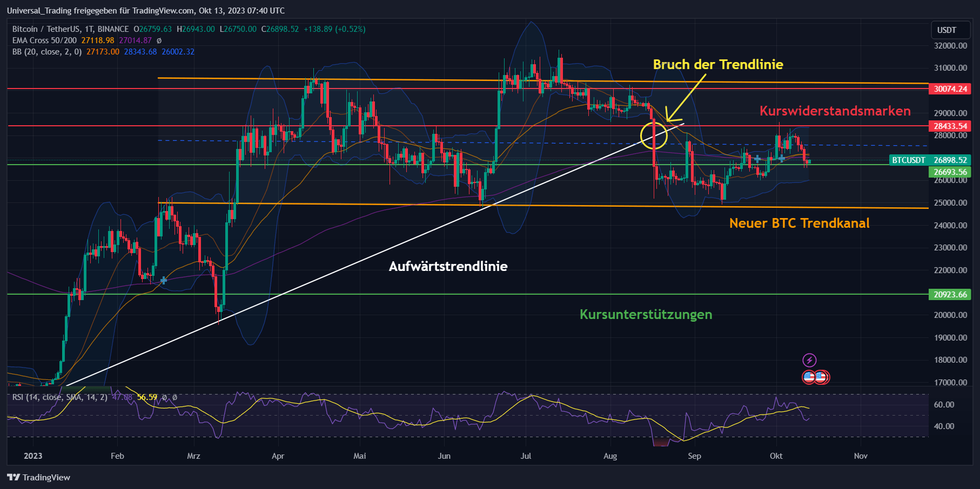Click the RSI 40.00 axis label

coord(944,426)
